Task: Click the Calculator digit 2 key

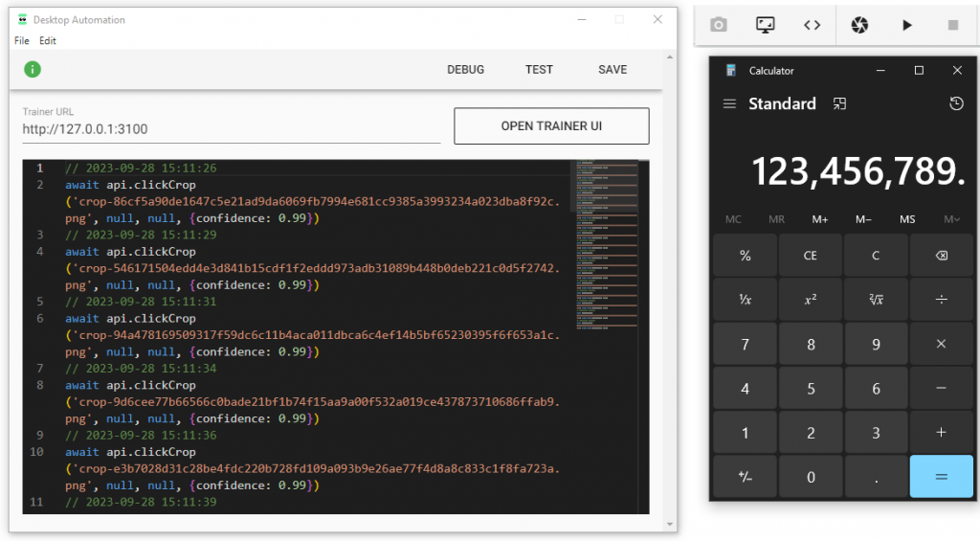Action: click(811, 433)
